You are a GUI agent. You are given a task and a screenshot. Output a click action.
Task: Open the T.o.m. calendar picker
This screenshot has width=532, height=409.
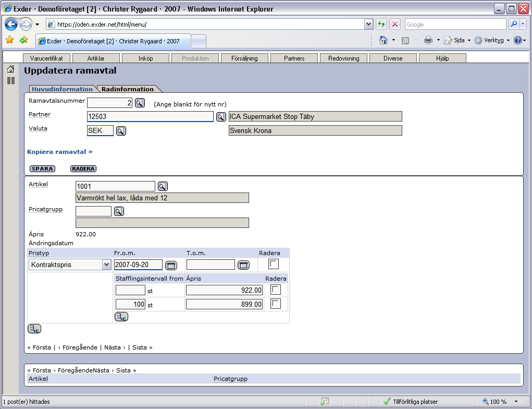click(x=244, y=266)
